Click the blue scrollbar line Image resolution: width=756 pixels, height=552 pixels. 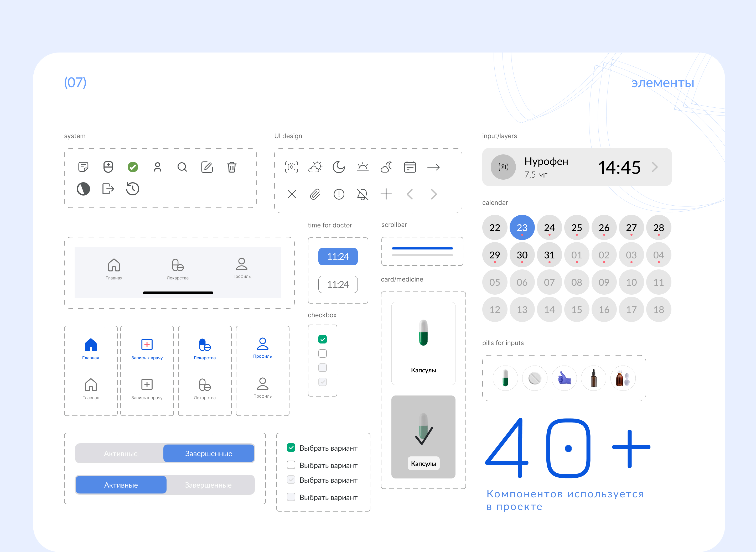[422, 248]
